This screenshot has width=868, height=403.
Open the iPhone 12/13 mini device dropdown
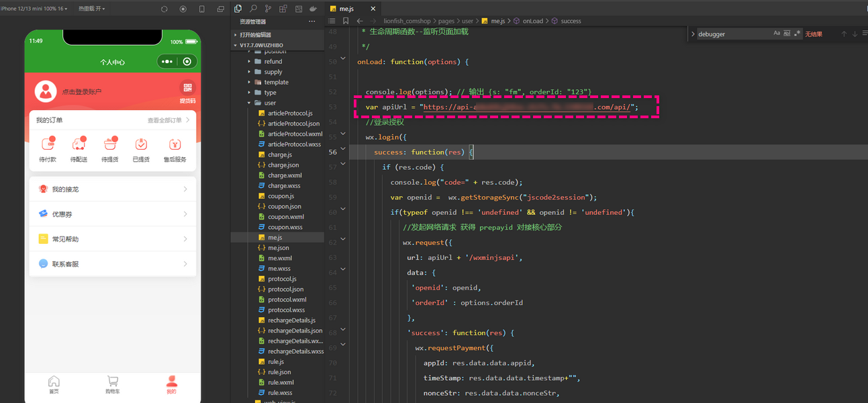pos(35,9)
